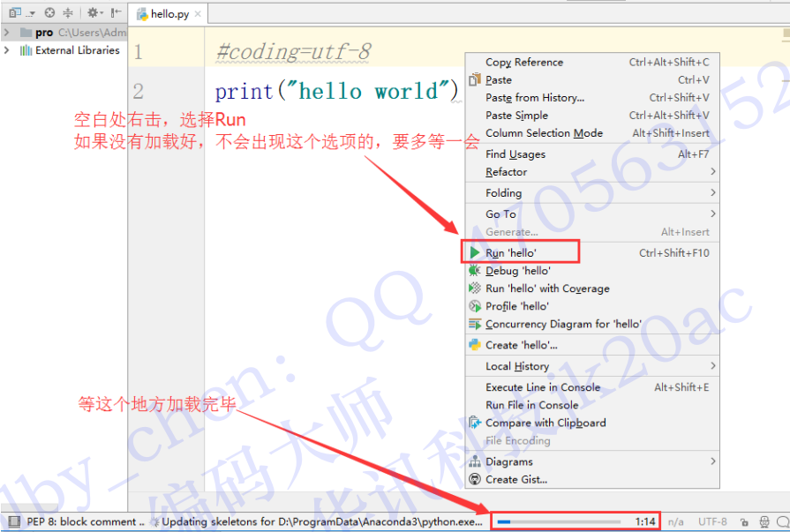Image resolution: width=790 pixels, height=532 pixels.
Task: Select Run 'hello' menu entry
Action: click(592, 252)
